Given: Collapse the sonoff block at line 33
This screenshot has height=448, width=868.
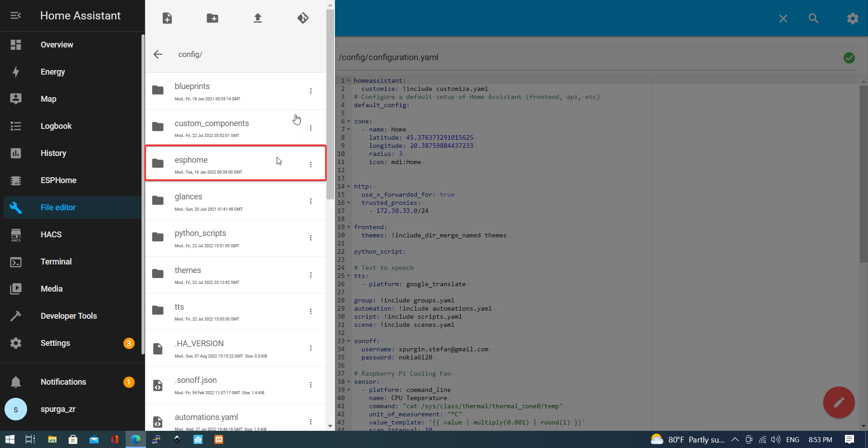Looking at the screenshot, I should [349, 341].
